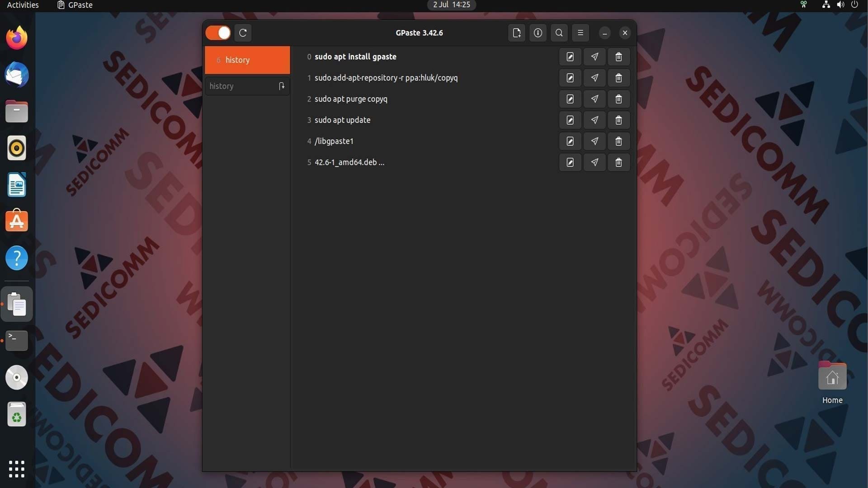Screen dimensions: 868x488
Task: Delete the 'sudo apt purge copyq' entry
Action: pyautogui.click(x=618, y=99)
